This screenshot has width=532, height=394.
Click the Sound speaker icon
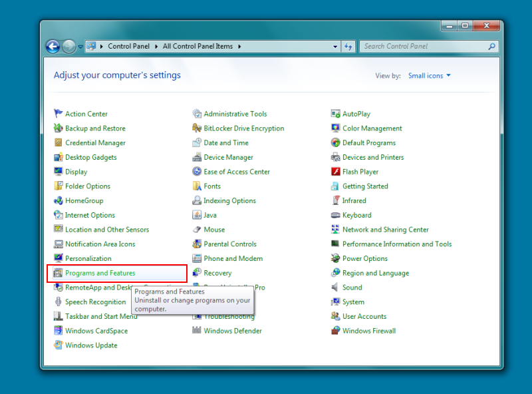tap(336, 288)
